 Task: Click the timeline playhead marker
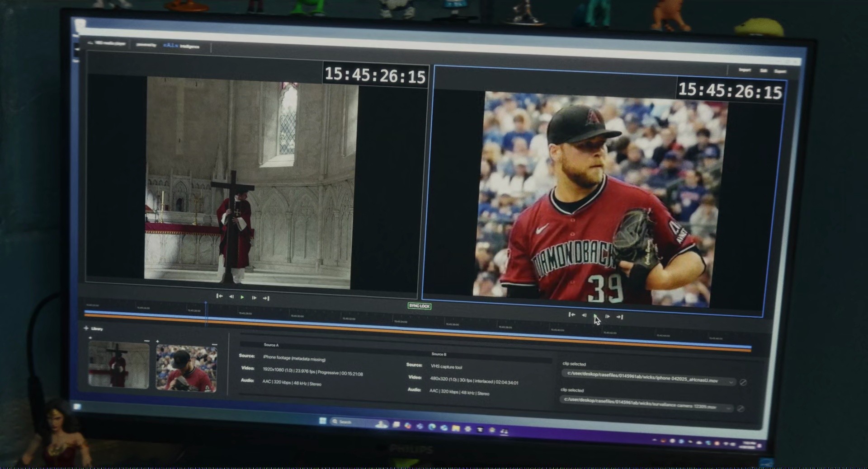[x=206, y=304]
